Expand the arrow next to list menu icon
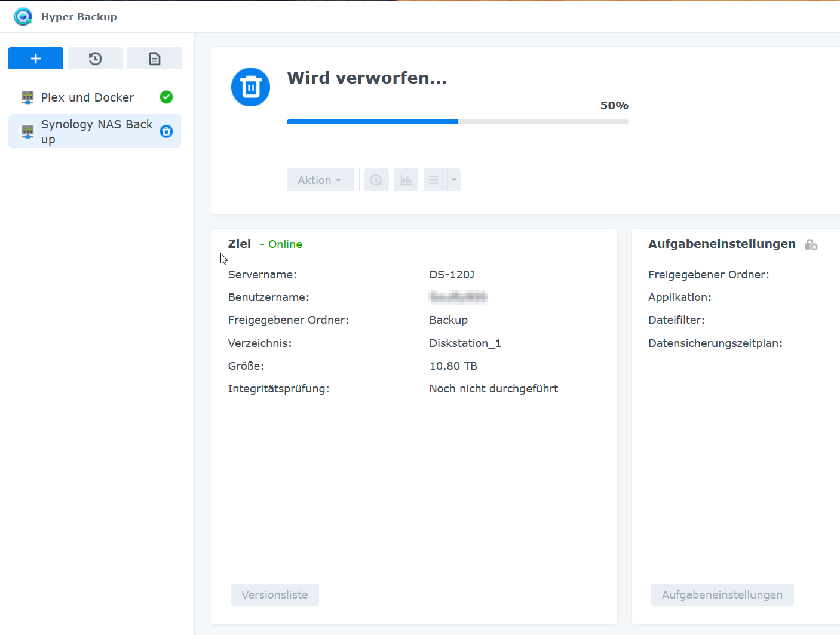 [x=454, y=180]
